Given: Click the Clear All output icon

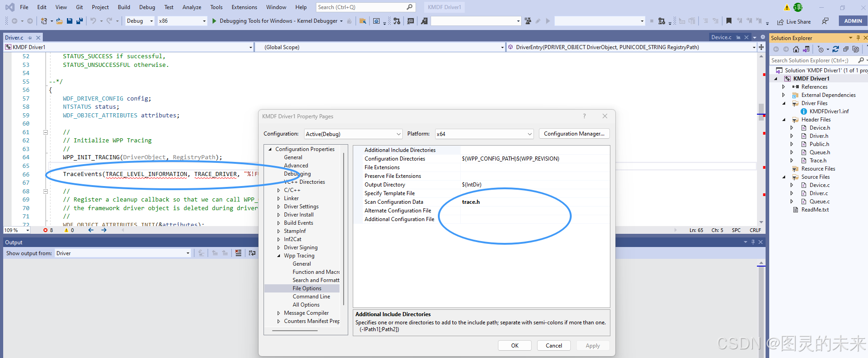Looking at the screenshot, I should pos(239,253).
